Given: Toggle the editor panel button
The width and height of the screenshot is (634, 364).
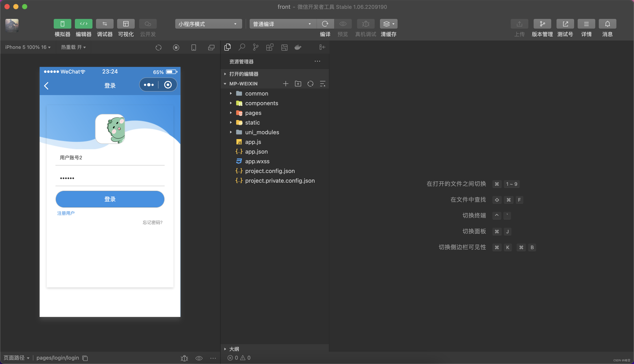Looking at the screenshot, I should coord(83,24).
